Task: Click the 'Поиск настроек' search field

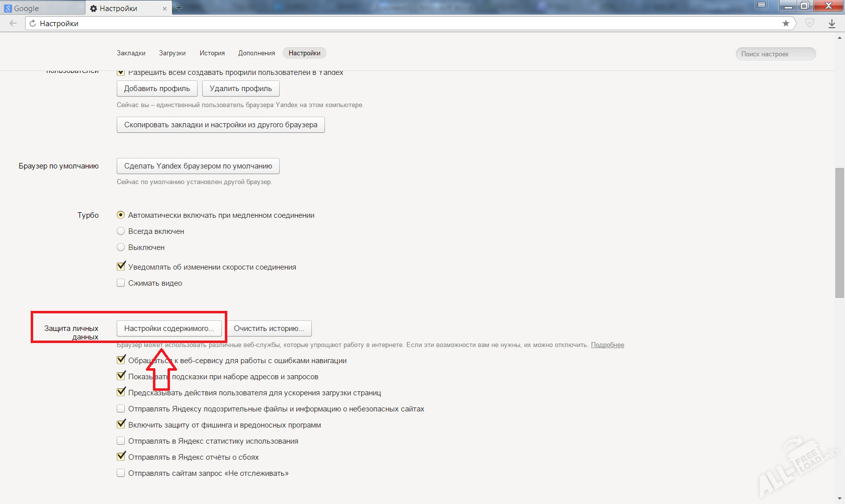Action: point(775,54)
